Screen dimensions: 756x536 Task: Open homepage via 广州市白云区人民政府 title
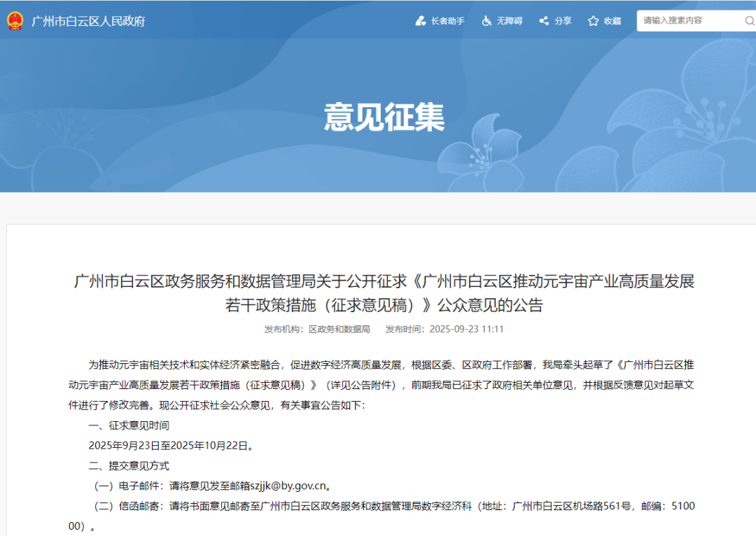(x=87, y=20)
